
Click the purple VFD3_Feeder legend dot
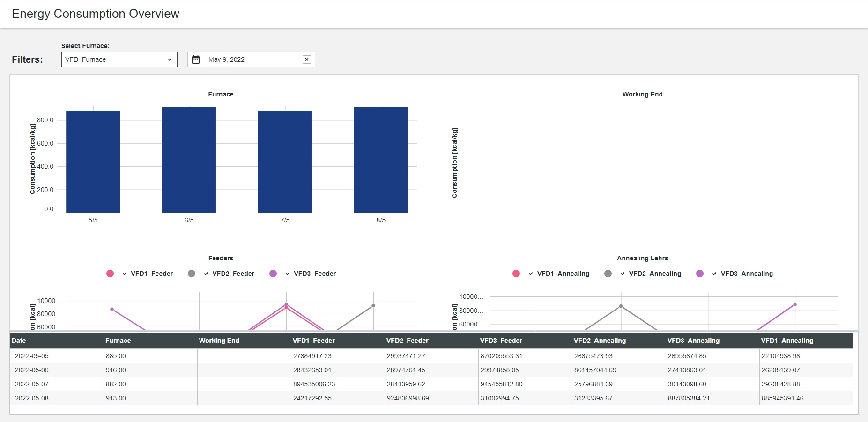click(273, 274)
